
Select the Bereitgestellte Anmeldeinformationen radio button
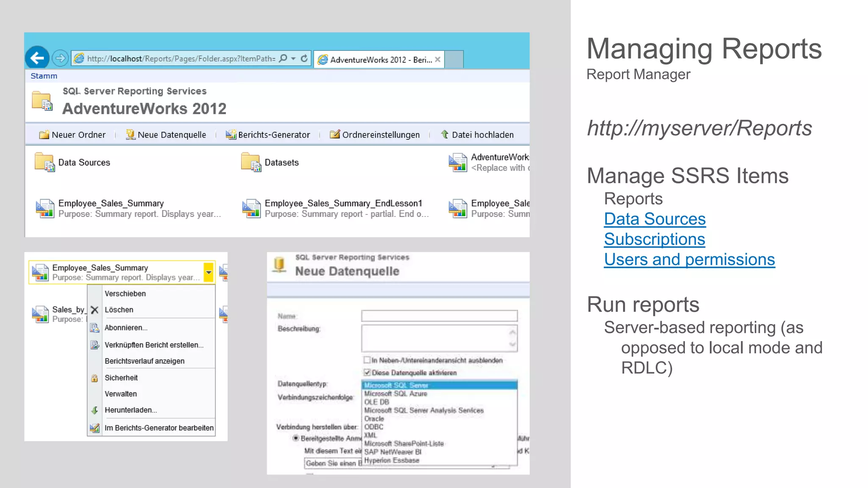point(296,438)
